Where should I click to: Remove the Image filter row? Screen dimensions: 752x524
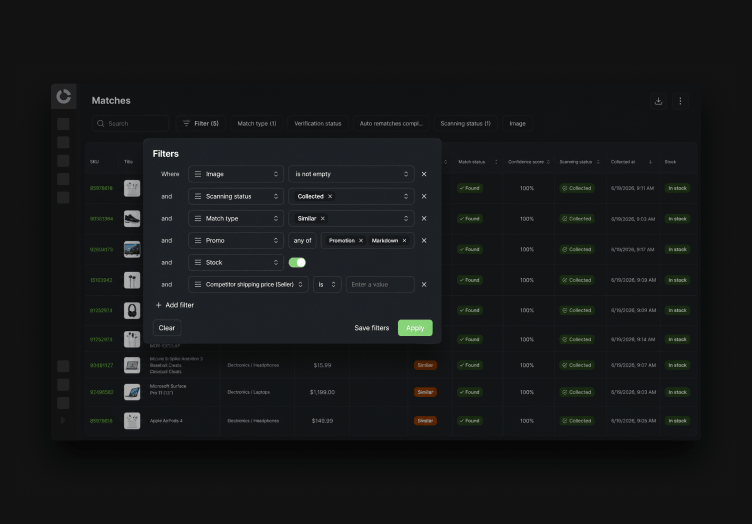[424, 174]
